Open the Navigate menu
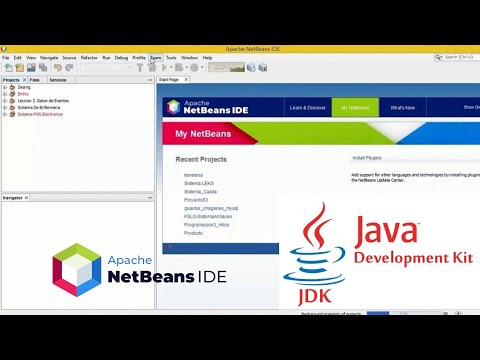This screenshot has height=360, width=480. (49, 58)
